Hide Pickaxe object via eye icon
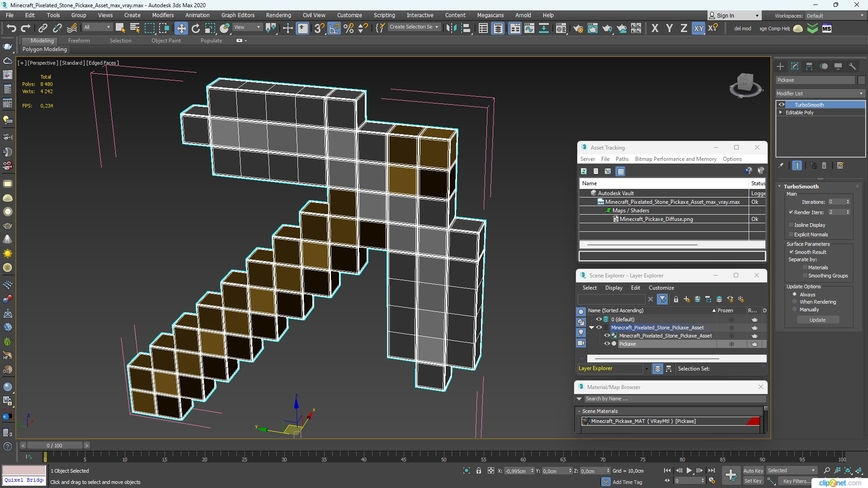 tap(607, 344)
